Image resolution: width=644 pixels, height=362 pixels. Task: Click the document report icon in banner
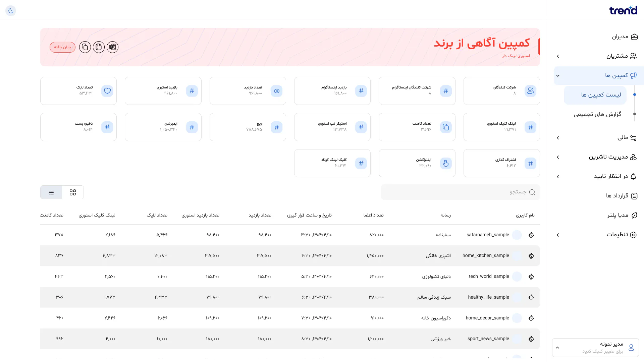coord(99,47)
